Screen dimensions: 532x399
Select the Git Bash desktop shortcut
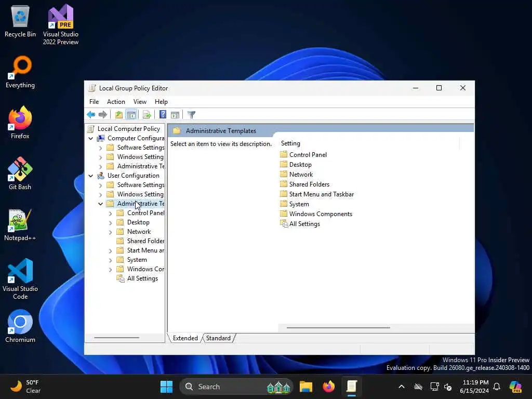point(20,174)
